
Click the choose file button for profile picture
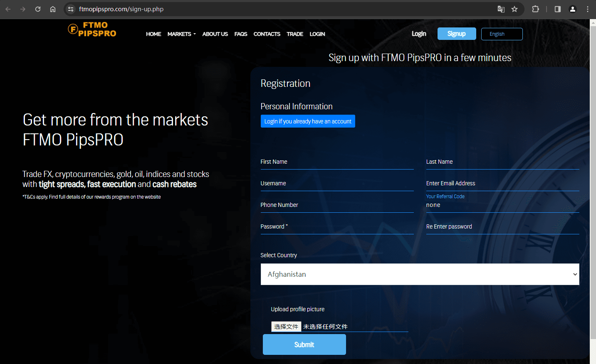[x=286, y=327]
